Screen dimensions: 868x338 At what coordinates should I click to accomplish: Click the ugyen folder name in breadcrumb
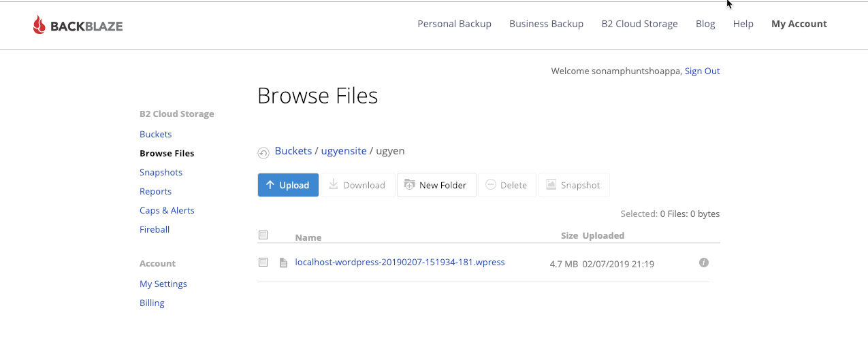390,151
